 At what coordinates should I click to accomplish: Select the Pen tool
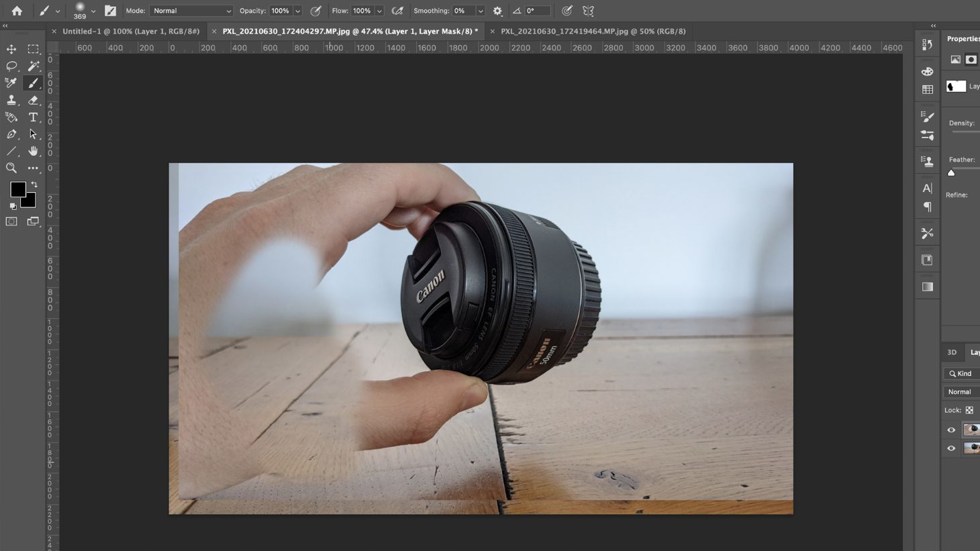click(11, 134)
